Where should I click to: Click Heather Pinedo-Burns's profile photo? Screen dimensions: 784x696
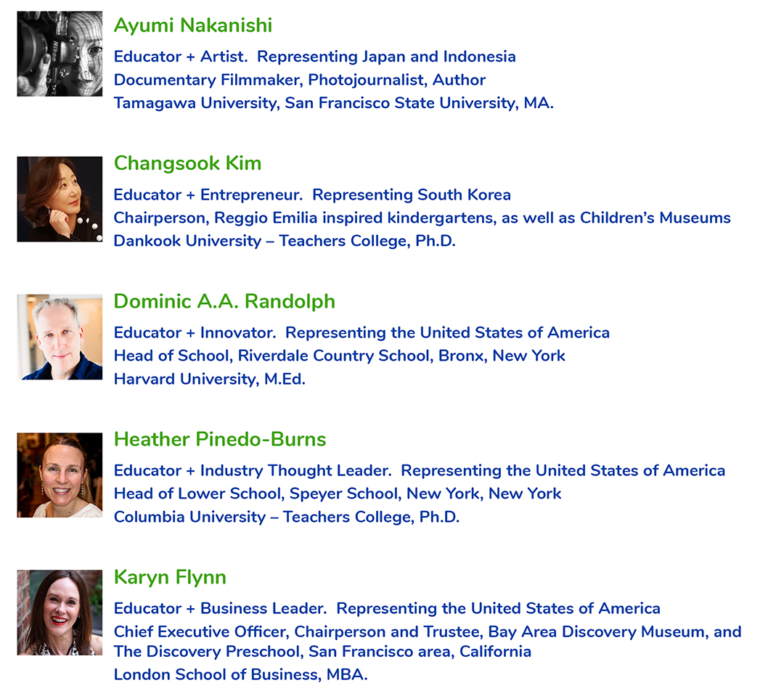[x=60, y=475]
